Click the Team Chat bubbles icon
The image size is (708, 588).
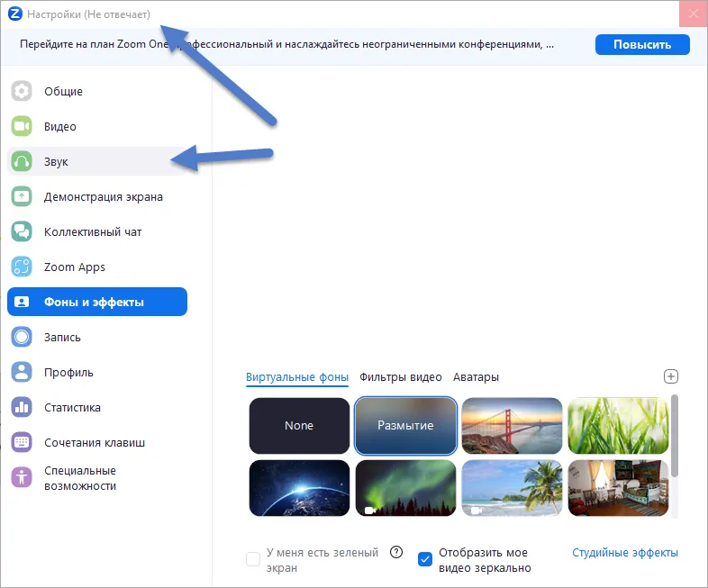[x=22, y=232]
